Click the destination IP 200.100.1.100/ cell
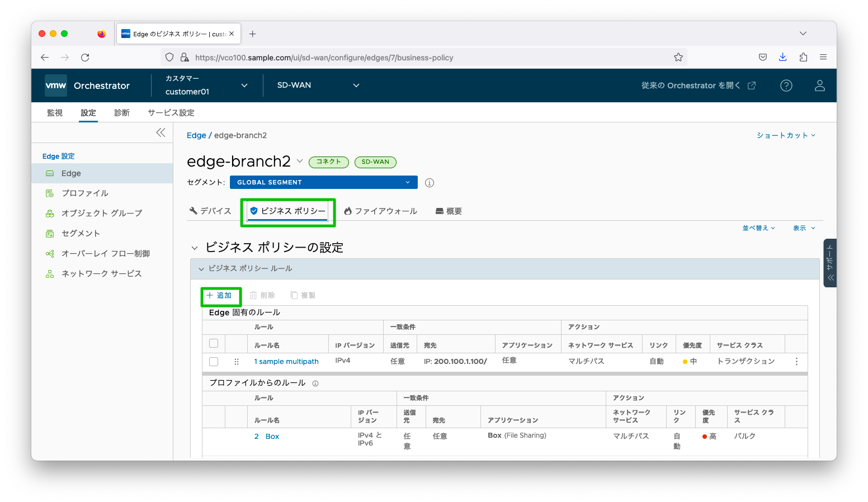Viewport: 868px width, 502px height. tap(455, 362)
